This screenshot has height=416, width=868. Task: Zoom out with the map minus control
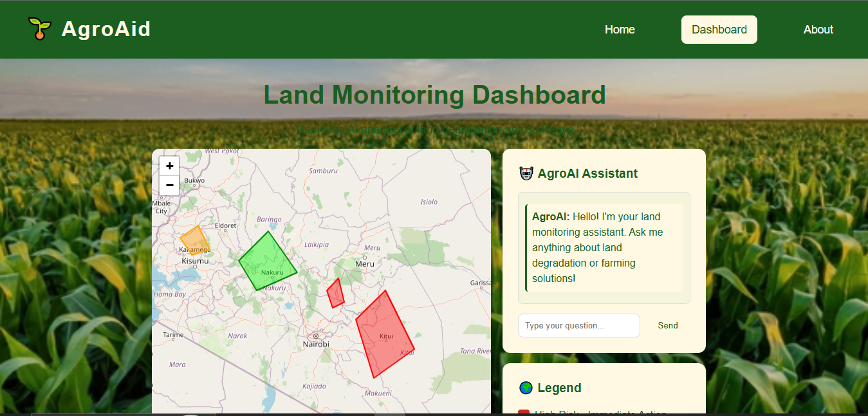(x=169, y=185)
